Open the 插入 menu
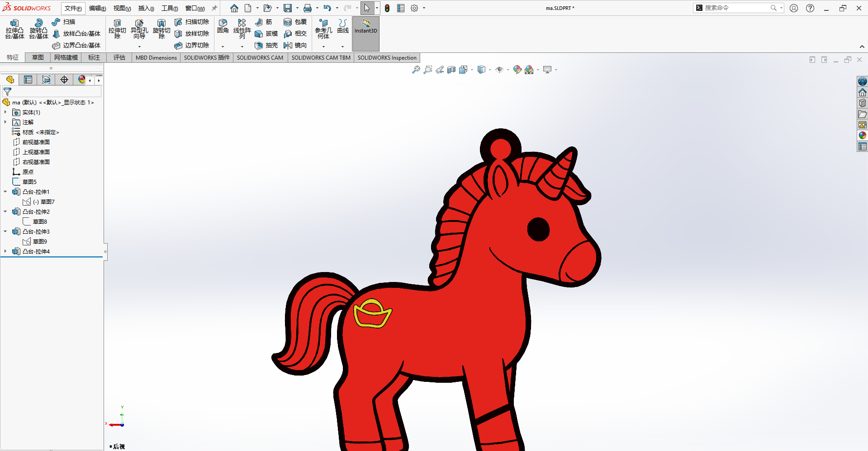The image size is (868, 451). coord(146,8)
